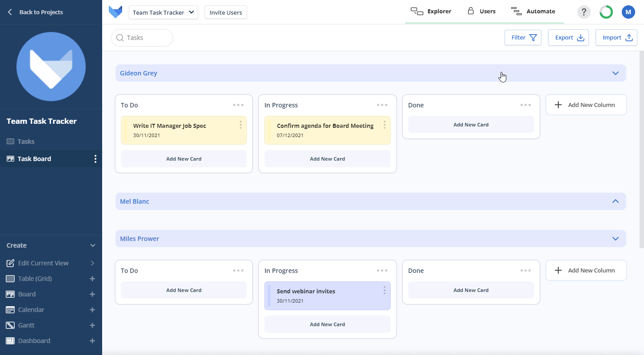Screen dimensions: 644x355
Task: Go back to Projects
Action: [36, 12]
